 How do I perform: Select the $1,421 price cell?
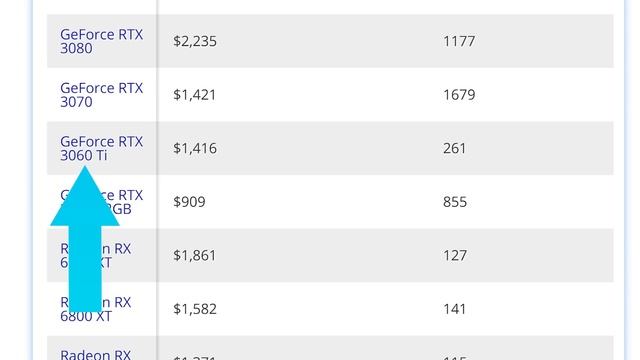click(x=194, y=95)
